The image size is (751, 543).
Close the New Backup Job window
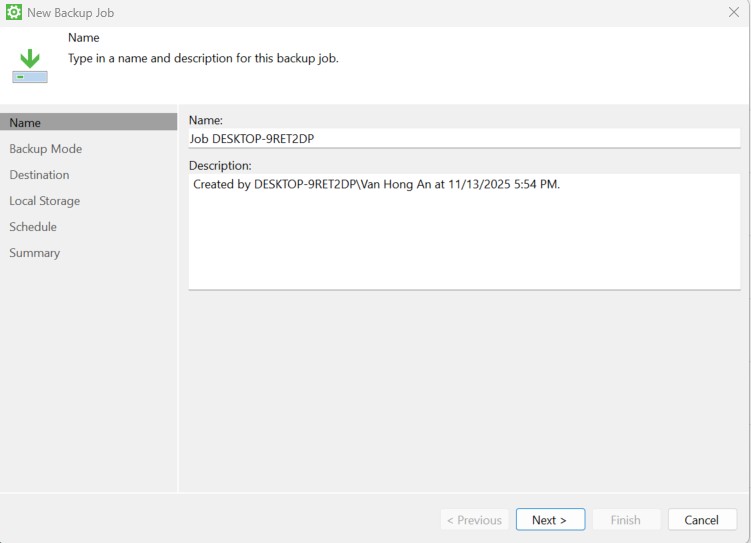(x=733, y=13)
